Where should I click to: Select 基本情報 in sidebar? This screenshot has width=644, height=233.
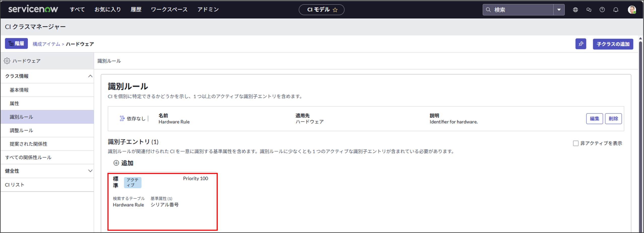point(47,90)
